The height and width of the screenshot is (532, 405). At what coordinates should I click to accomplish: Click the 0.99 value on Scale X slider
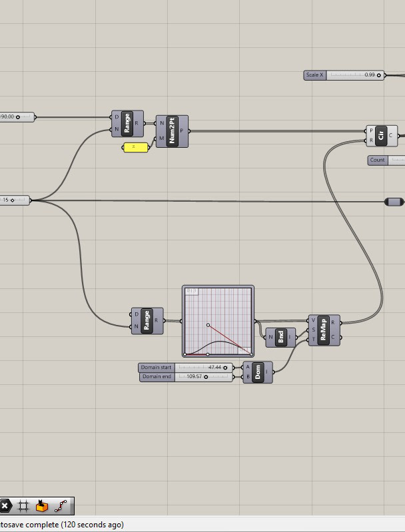coord(370,75)
